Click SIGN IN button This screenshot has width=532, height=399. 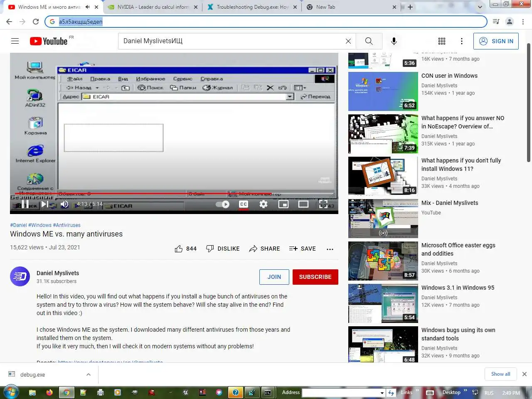tap(496, 41)
